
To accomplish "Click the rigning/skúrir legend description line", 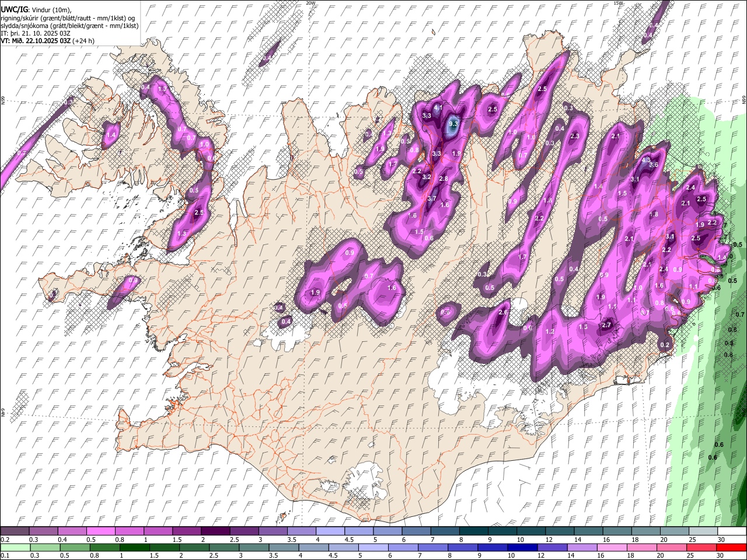I will tap(68, 18).
